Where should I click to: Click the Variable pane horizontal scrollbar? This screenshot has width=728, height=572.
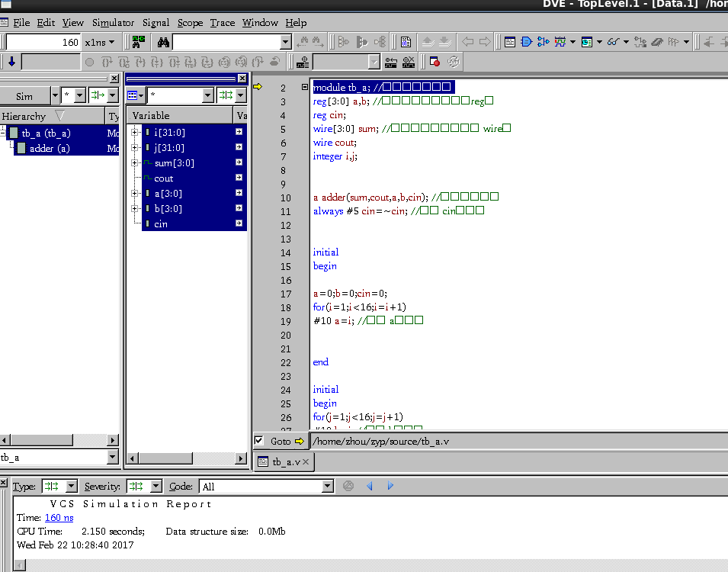coord(187,458)
